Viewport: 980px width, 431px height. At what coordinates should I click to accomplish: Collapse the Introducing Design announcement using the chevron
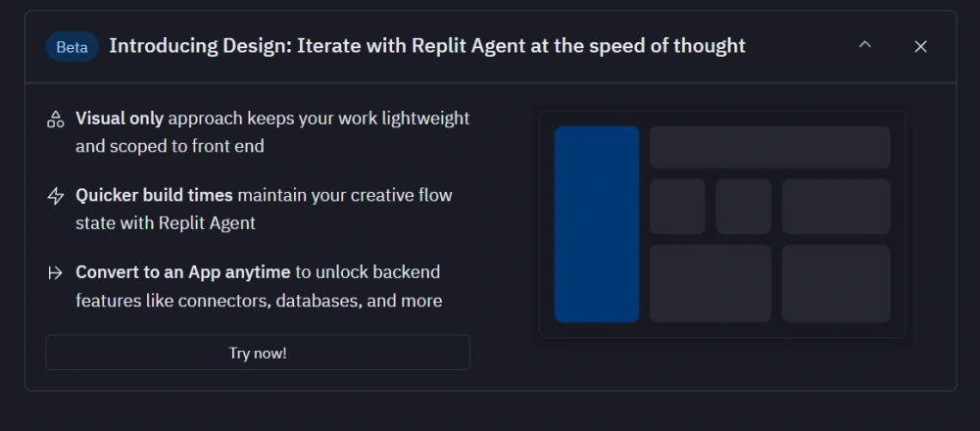click(864, 45)
